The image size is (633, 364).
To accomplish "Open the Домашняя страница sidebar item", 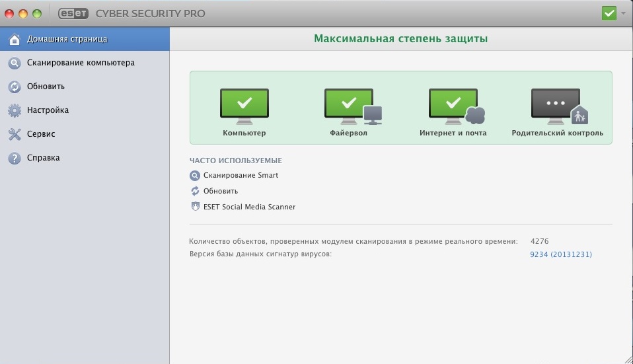I will (85, 39).
